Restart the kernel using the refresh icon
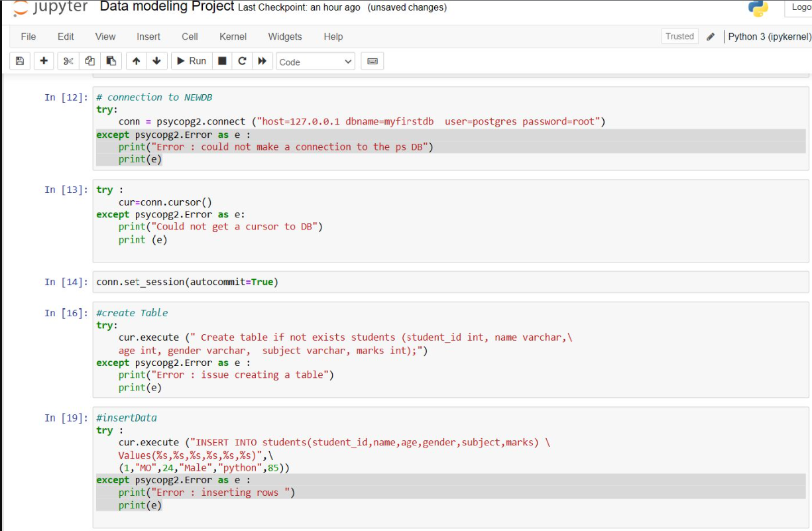This screenshot has height=531, width=812. point(242,60)
